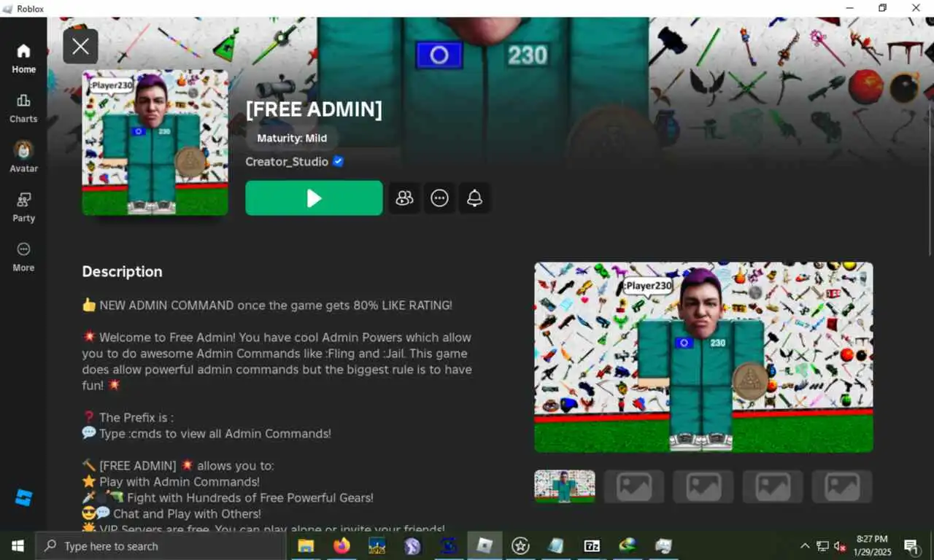Close the game details page with X
The image size is (934, 560).
pyautogui.click(x=80, y=47)
